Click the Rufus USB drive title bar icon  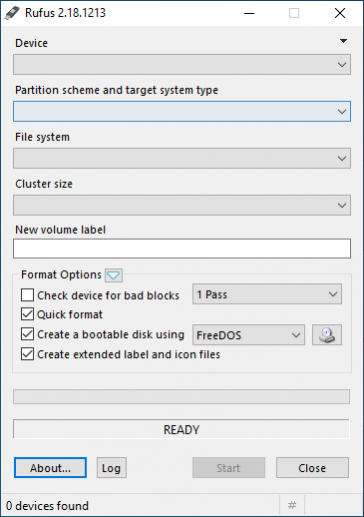[x=13, y=13]
